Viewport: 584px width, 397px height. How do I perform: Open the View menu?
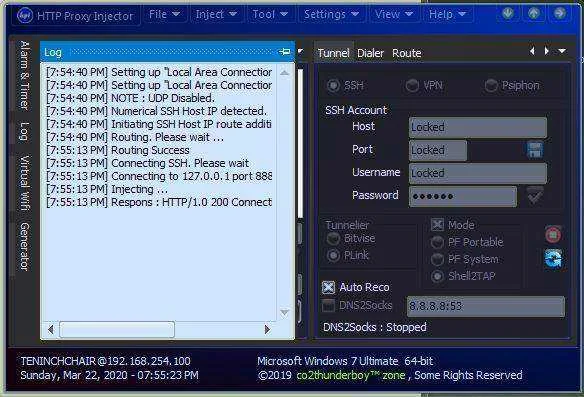coord(394,14)
